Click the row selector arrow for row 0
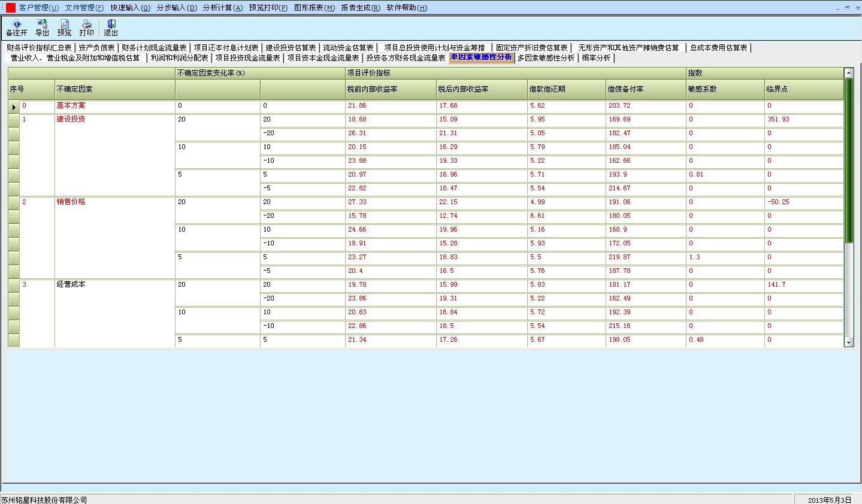 [14, 107]
